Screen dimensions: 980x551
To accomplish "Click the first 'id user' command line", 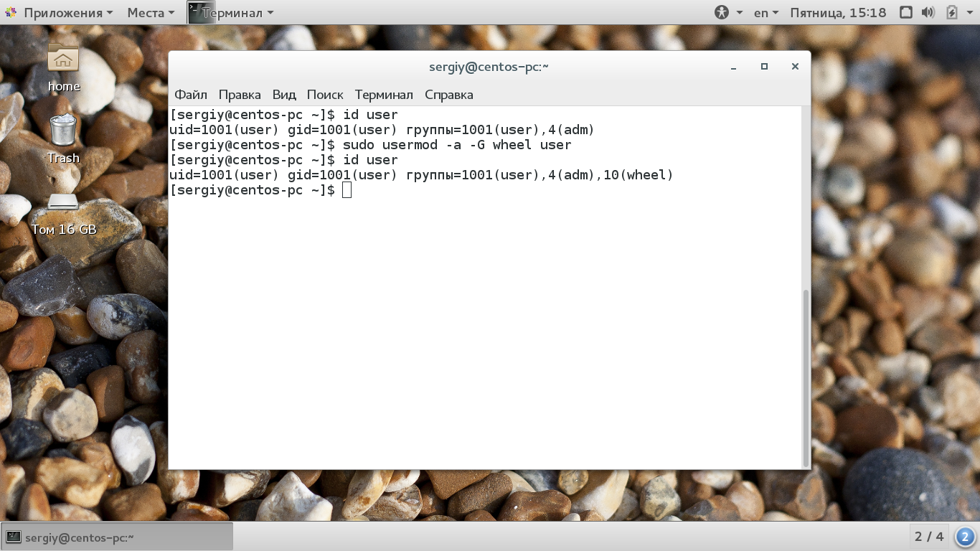I will click(283, 115).
